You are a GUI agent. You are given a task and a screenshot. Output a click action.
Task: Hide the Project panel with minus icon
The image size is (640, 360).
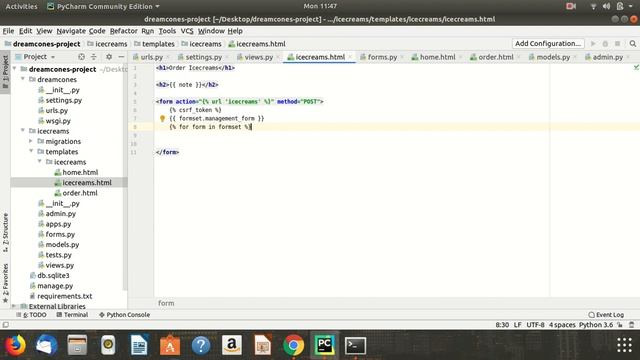(x=121, y=57)
